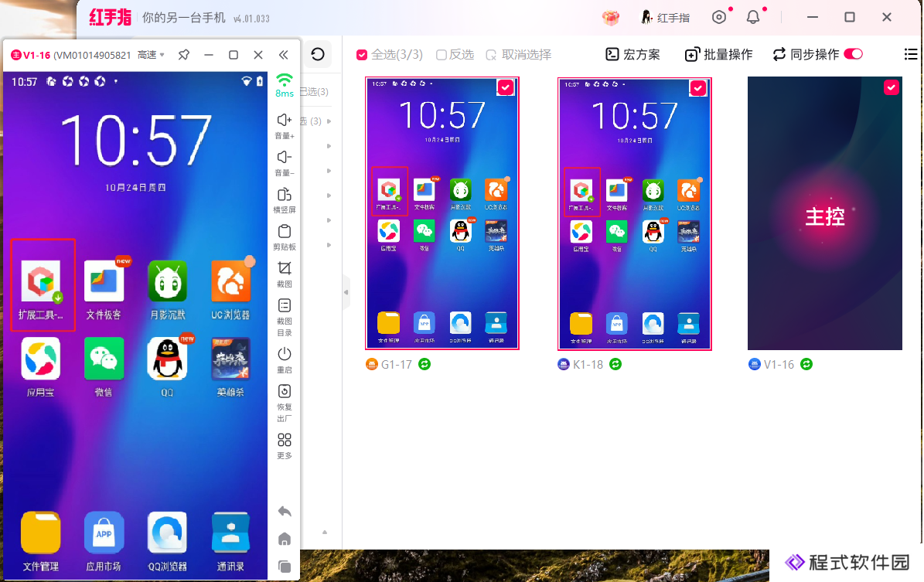924x582 pixels.
Task: Refresh the device list
Action: 318,54
